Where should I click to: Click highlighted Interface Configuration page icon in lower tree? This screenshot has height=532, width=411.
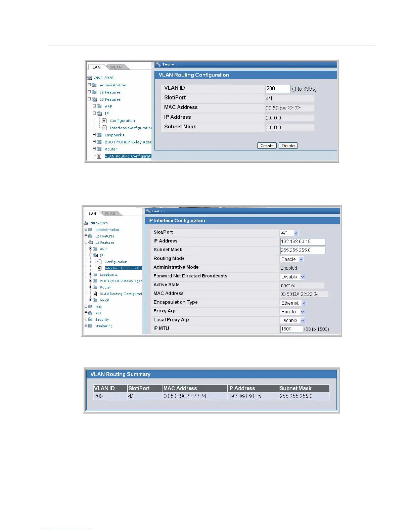pos(99,268)
